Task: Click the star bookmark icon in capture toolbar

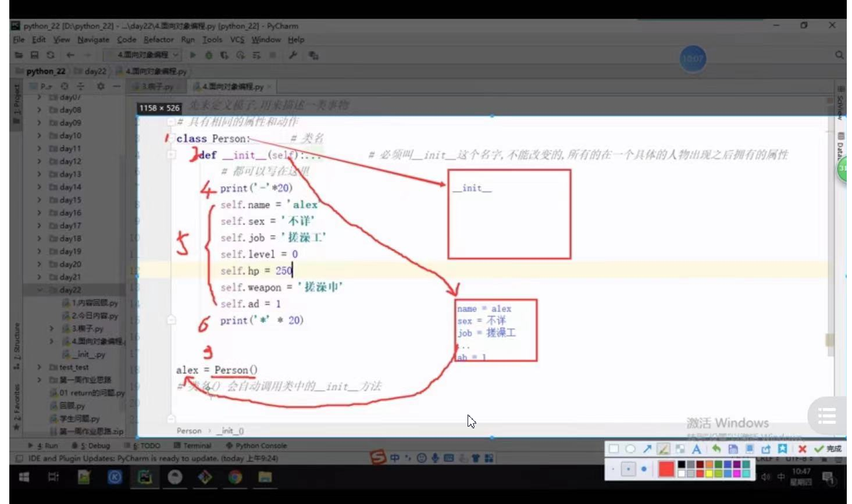Action: [783, 449]
